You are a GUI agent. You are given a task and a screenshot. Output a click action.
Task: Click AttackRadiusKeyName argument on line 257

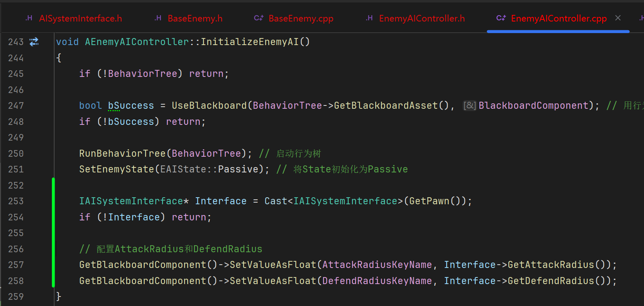377,265
